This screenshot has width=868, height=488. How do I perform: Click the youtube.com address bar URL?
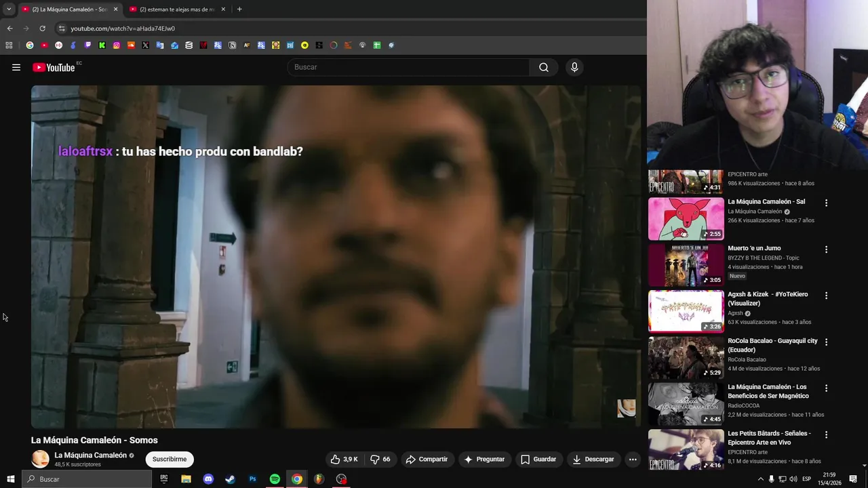123,28
